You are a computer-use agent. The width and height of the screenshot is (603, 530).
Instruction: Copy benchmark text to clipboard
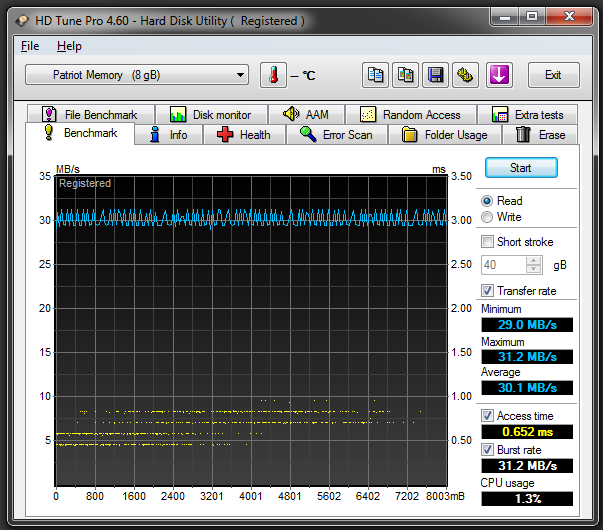[376, 75]
